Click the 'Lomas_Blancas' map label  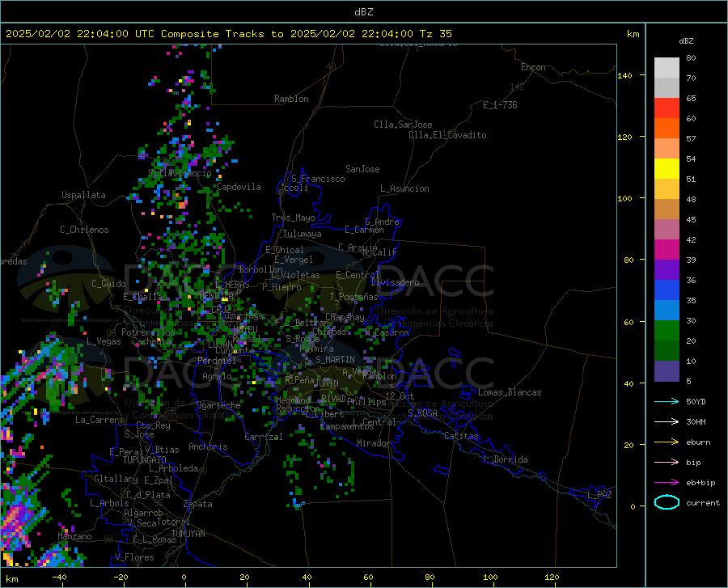510,392
